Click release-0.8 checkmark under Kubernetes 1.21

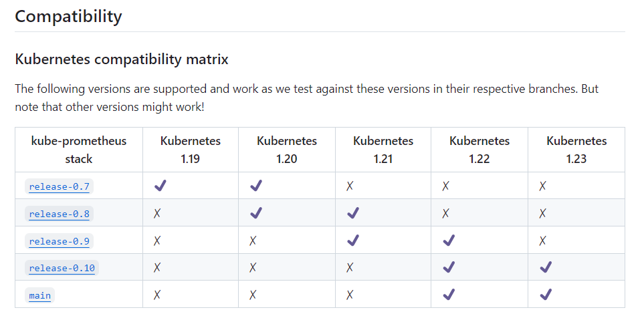[353, 213]
